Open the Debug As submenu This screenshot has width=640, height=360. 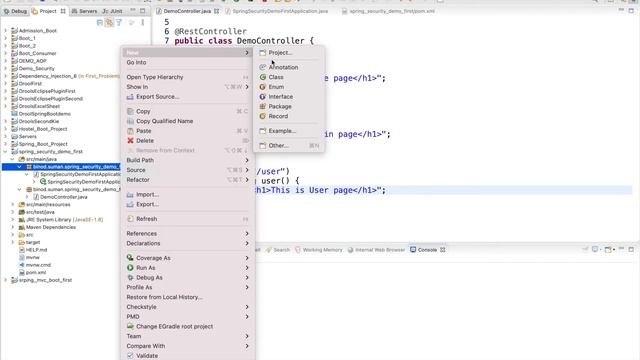tap(188, 278)
